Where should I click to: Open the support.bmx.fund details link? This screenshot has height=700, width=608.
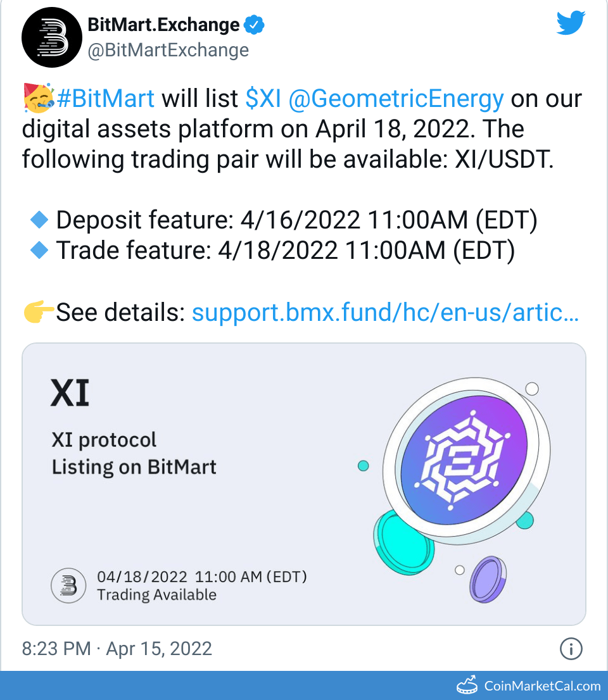click(x=385, y=312)
